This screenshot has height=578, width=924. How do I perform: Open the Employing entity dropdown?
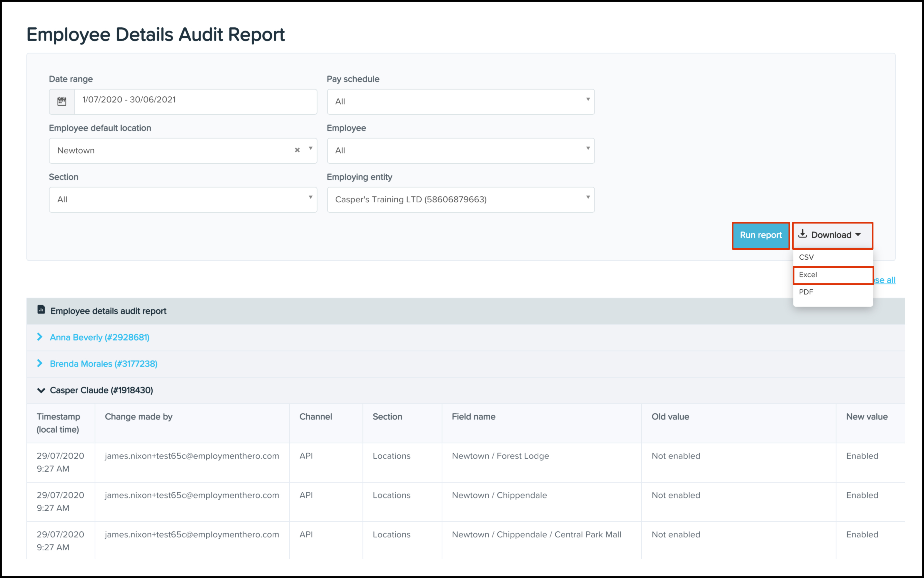(460, 199)
